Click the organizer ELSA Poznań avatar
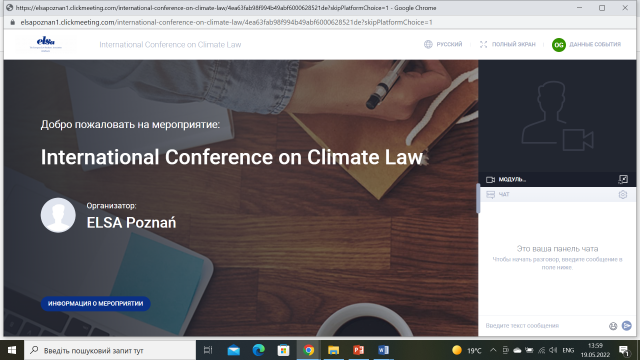The height and width of the screenshot is (360, 640). (x=58, y=215)
